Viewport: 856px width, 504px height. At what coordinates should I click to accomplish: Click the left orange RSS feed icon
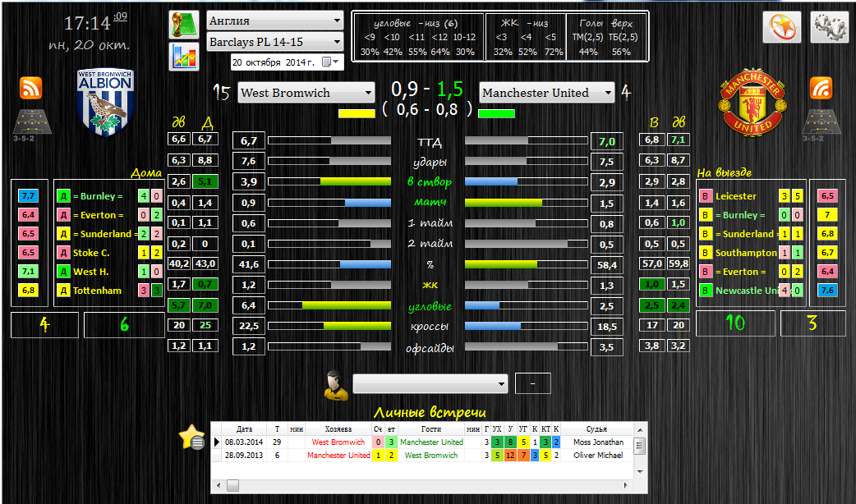coord(30,88)
